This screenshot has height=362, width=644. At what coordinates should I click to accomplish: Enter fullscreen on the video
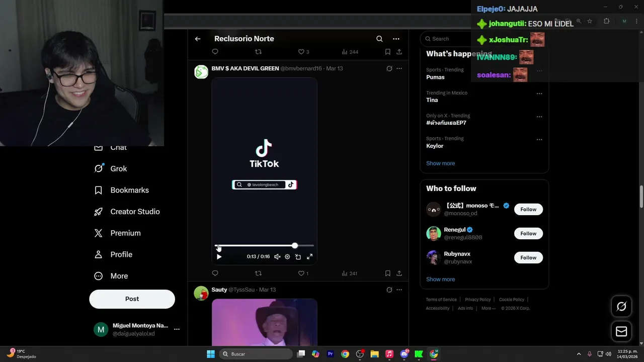click(x=309, y=256)
